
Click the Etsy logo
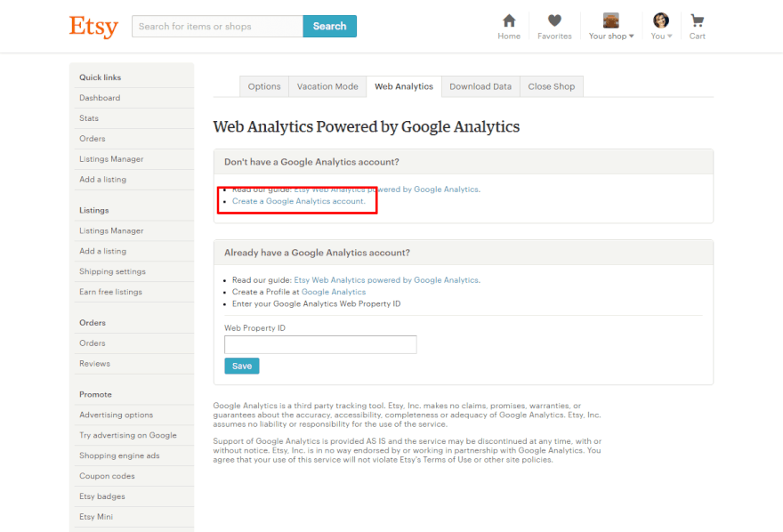point(93,27)
